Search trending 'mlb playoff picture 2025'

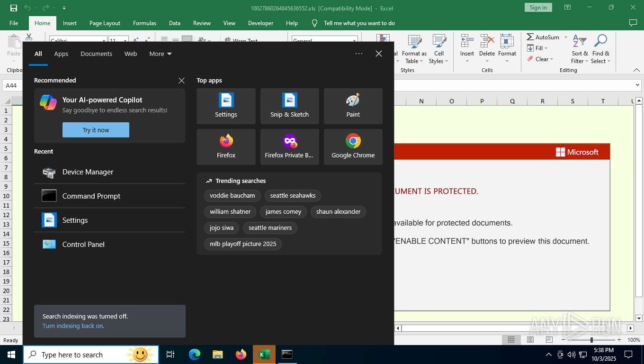[243, 244]
